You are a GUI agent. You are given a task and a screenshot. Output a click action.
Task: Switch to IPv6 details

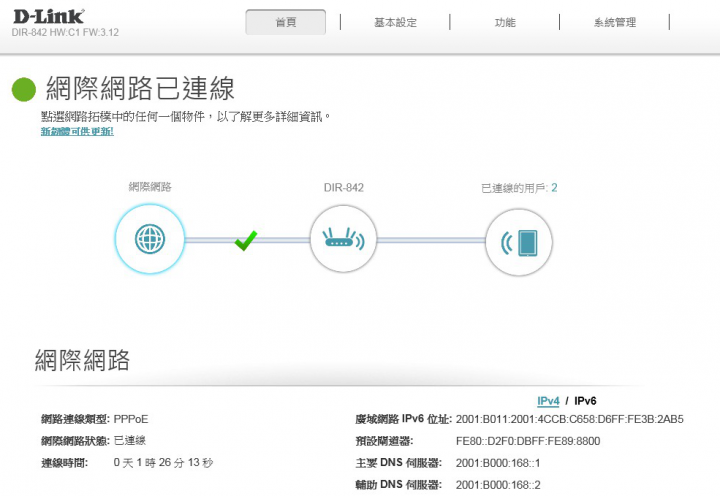pos(585,401)
